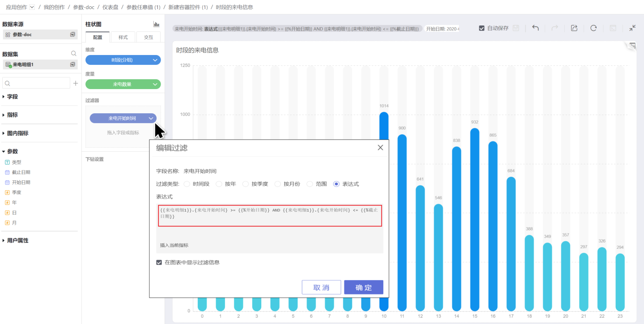
Task: Open the 时段(分组) dimension dropdown
Action: point(155,60)
